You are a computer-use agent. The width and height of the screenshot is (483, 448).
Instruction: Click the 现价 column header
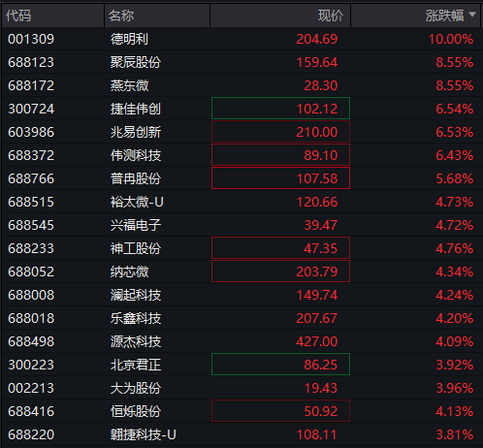(x=331, y=16)
